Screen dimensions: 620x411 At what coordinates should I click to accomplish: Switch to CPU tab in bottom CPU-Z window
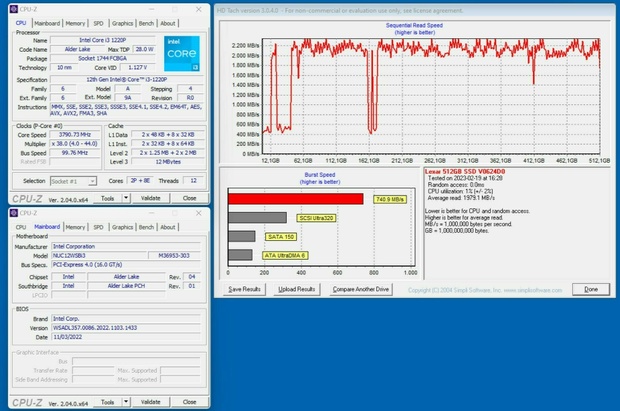click(21, 227)
